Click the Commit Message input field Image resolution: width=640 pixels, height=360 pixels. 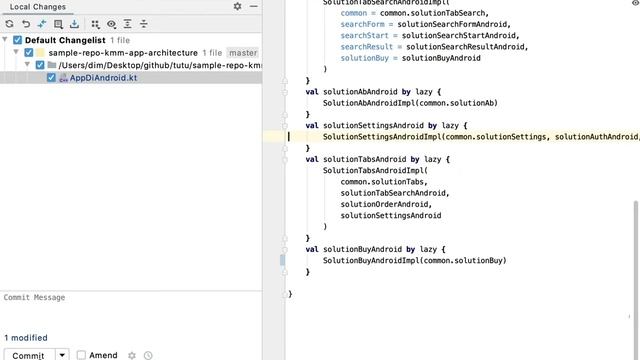click(131, 310)
